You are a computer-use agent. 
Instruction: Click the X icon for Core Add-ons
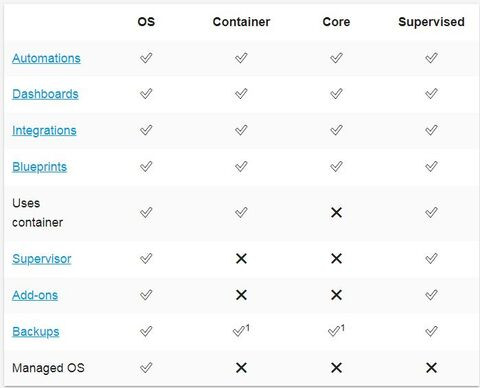336,295
